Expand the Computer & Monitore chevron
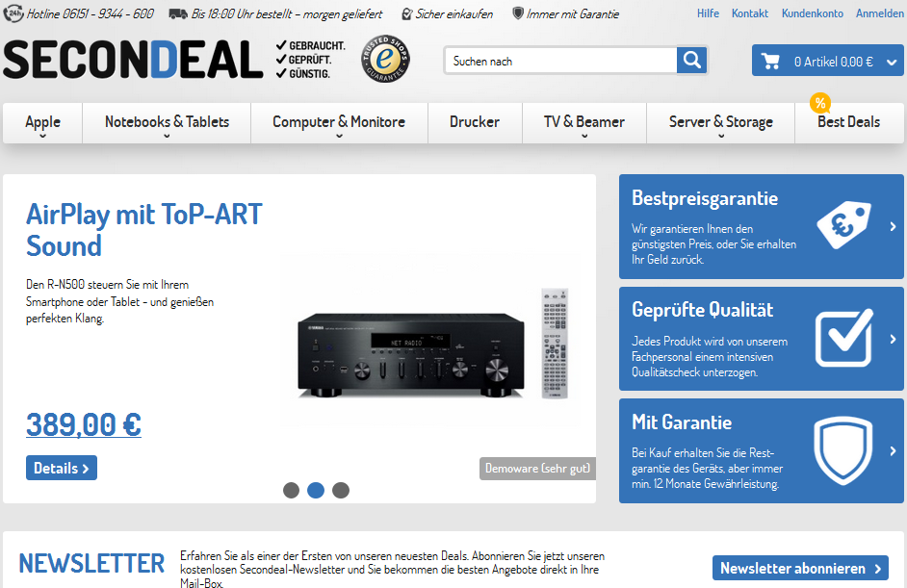This screenshot has height=588, width=907. point(339,137)
